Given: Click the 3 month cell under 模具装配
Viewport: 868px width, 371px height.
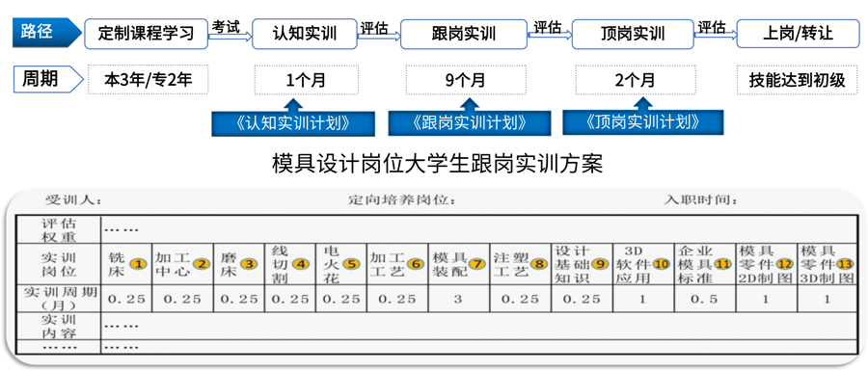Looking at the screenshot, I should [457, 299].
